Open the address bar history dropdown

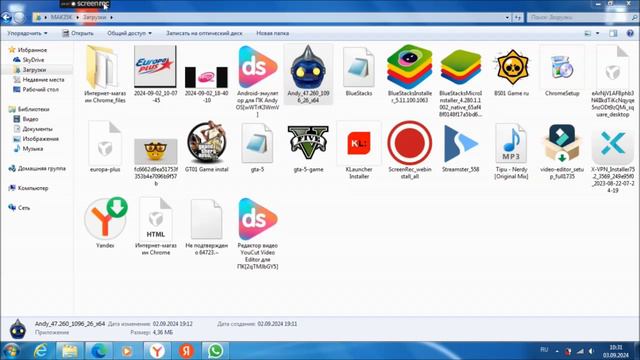click(x=507, y=18)
